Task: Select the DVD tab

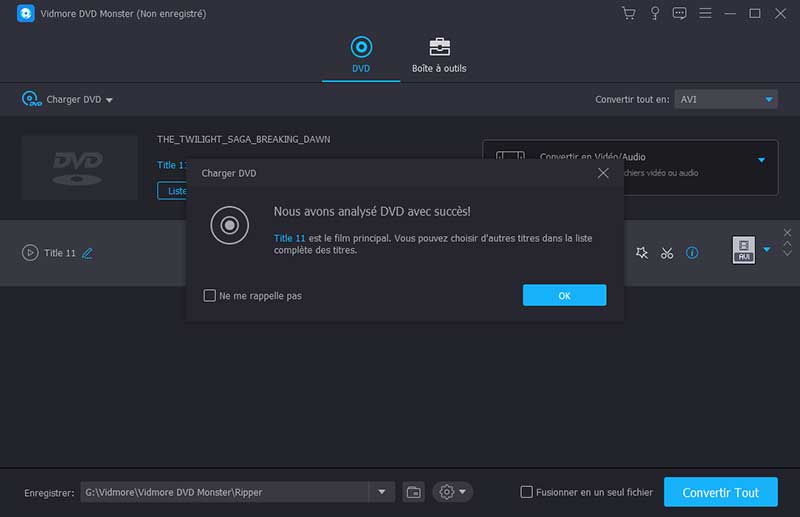Action: (x=361, y=55)
